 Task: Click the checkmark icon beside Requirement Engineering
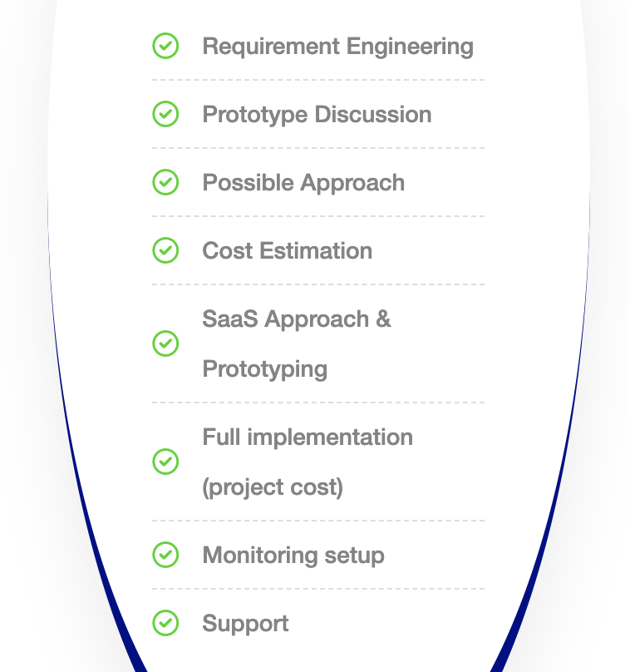click(x=165, y=47)
